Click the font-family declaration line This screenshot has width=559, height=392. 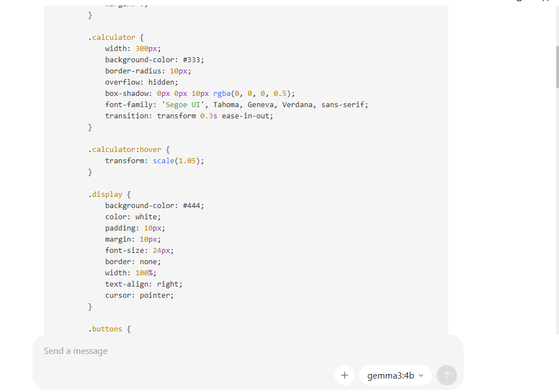[x=236, y=105]
